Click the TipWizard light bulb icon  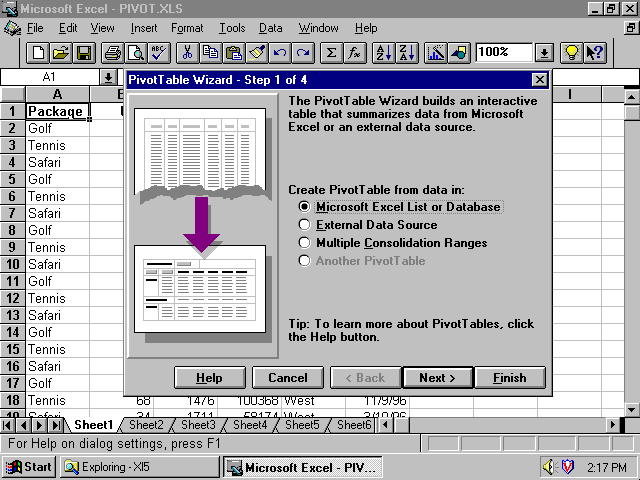571,53
